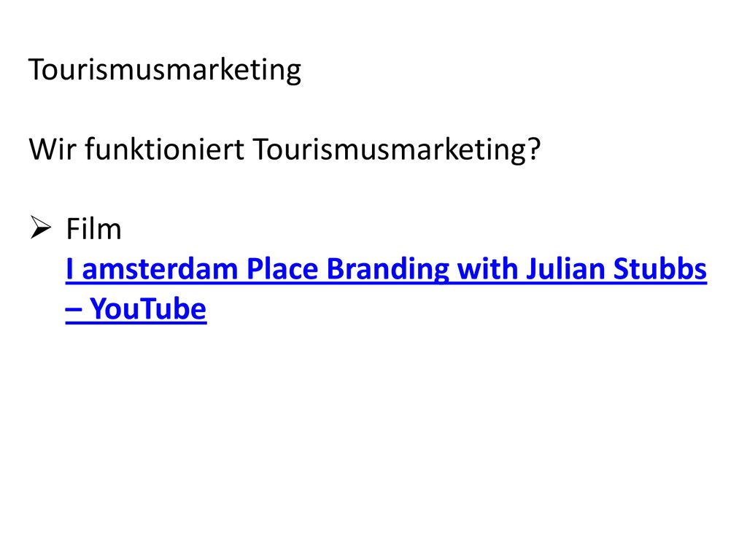
Task: Click 'amsterdam' in the blue hyperlink
Action: (160, 269)
